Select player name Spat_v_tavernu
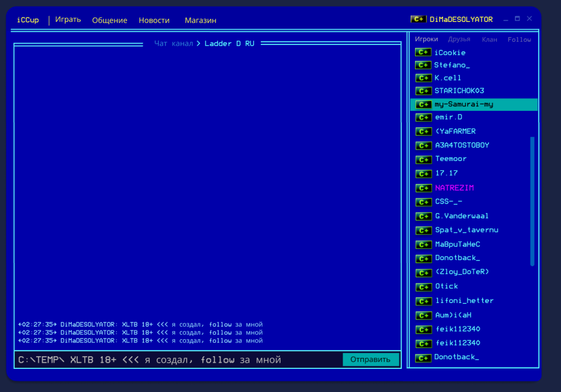This screenshot has width=561, height=392. (x=467, y=230)
